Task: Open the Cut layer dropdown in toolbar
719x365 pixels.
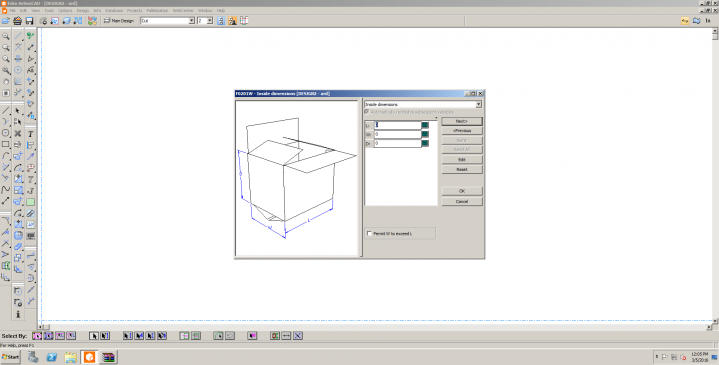Action: coord(167,21)
